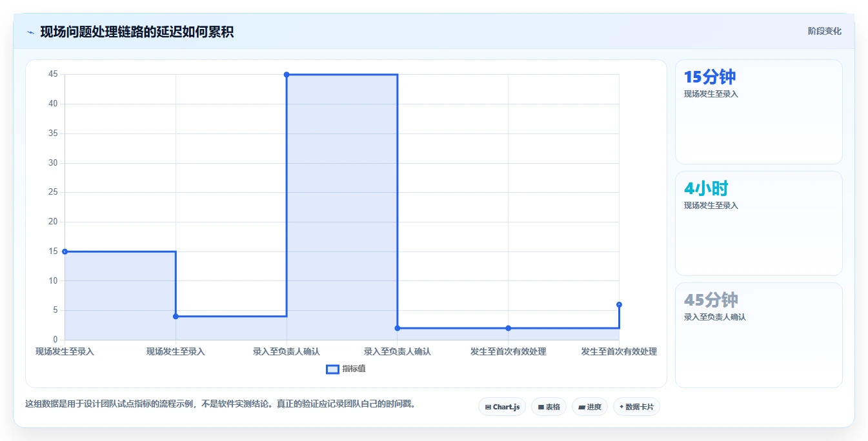Select the 45分钟 data card
Screen dimensions: 868x441
pos(759,335)
